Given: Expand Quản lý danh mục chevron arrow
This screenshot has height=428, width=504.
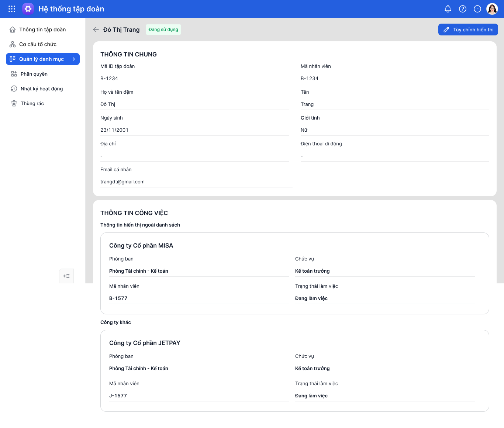Looking at the screenshot, I should pyautogui.click(x=74, y=59).
